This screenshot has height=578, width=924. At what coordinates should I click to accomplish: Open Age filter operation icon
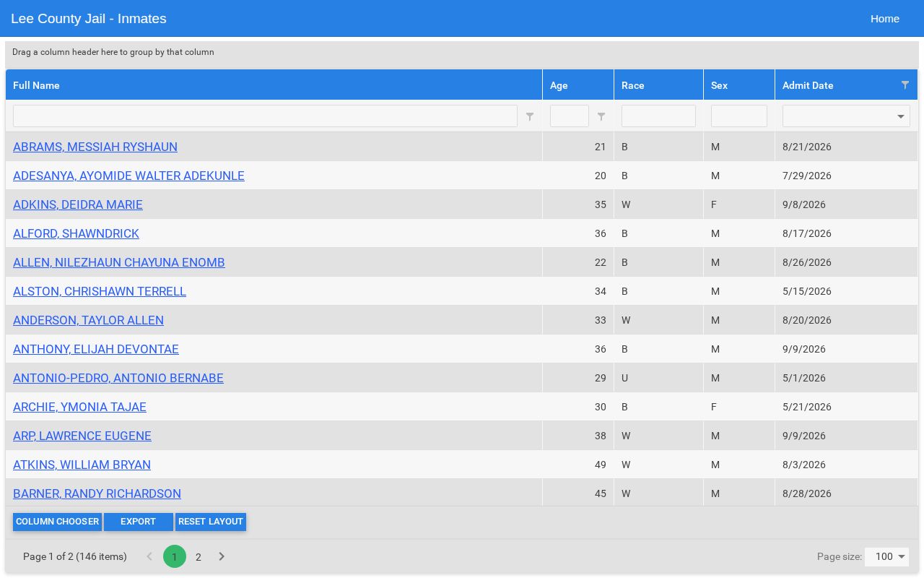pos(601,116)
